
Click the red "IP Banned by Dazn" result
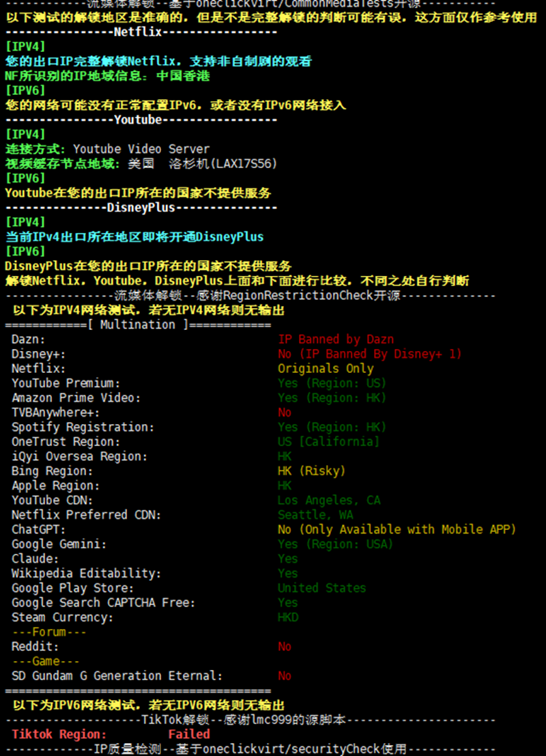[x=335, y=339]
